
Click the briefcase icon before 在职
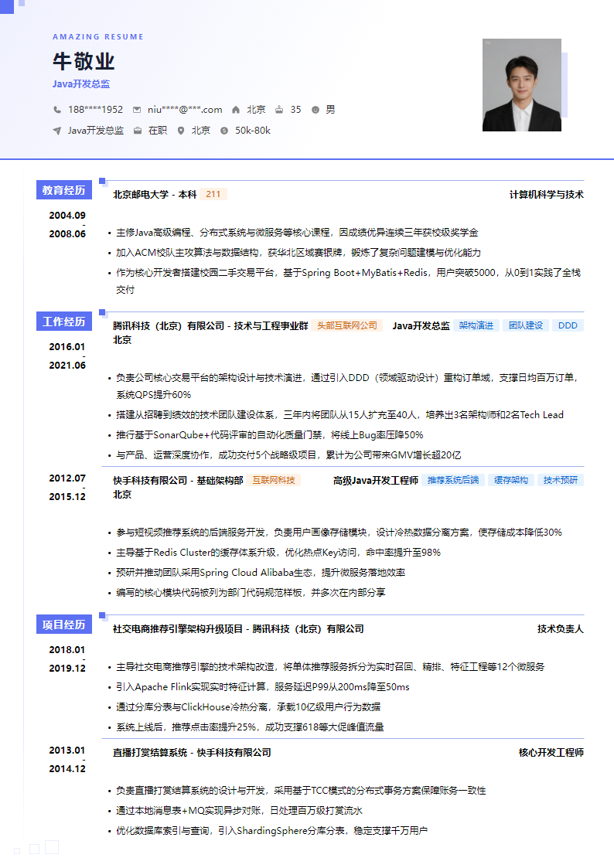138,131
